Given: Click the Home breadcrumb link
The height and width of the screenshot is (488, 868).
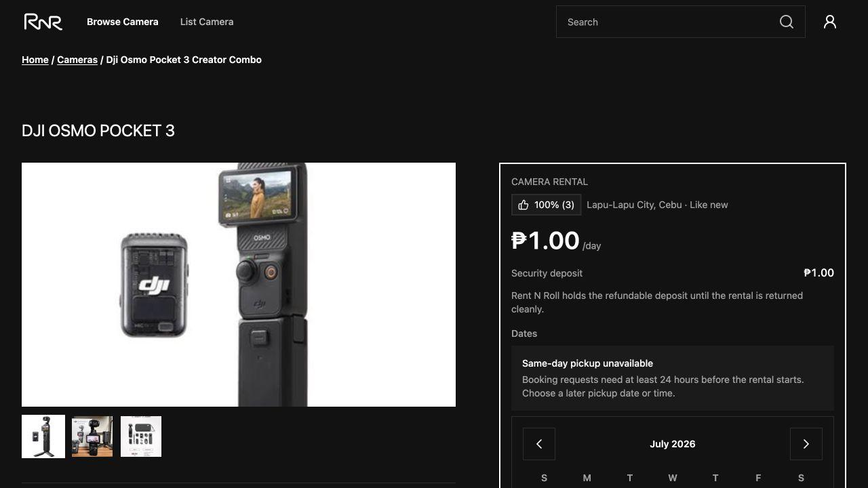Looking at the screenshot, I should (35, 60).
